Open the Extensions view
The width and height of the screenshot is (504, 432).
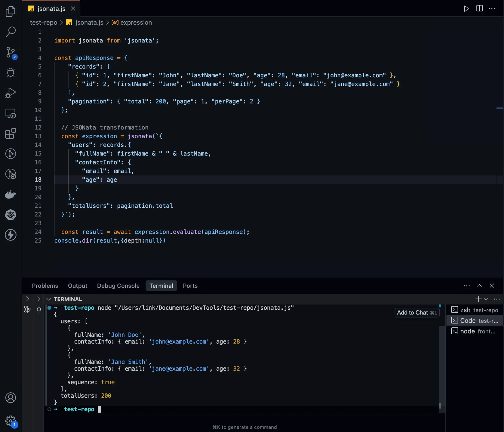click(x=10, y=134)
